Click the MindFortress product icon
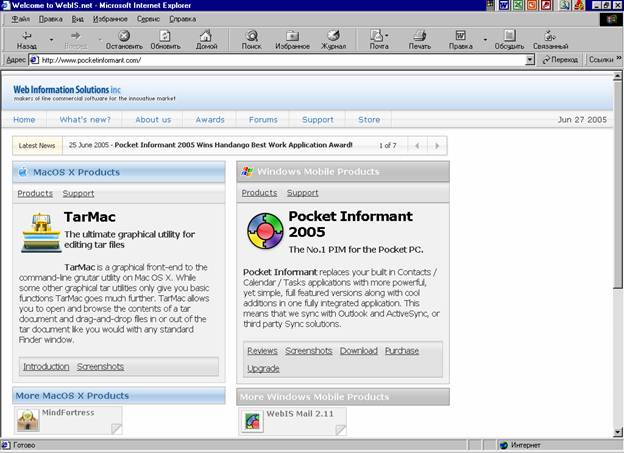The width and height of the screenshot is (624, 453). (28, 420)
